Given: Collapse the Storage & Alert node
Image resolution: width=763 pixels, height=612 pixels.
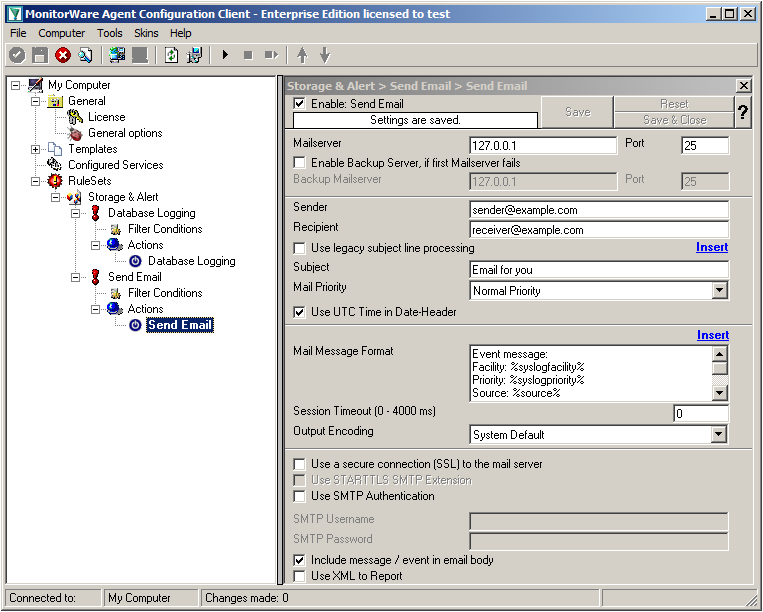Looking at the screenshot, I should click(55, 197).
